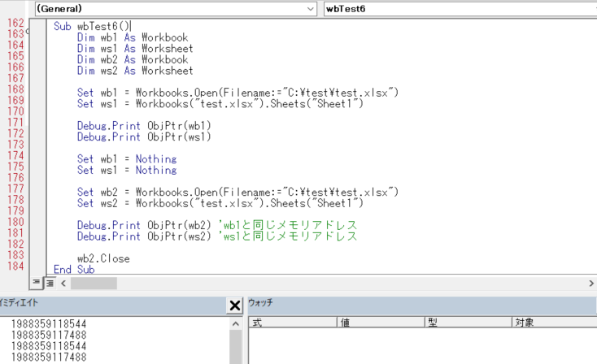Click line Dim ws2 As Worksheet
This screenshot has height=364, width=597.
coord(135,71)
